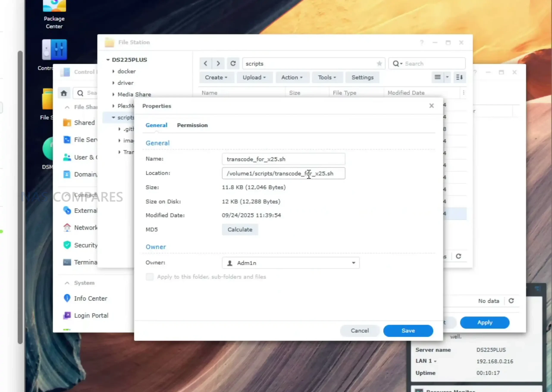
Task: Refresh the No data panel
Action: (511, 301)
